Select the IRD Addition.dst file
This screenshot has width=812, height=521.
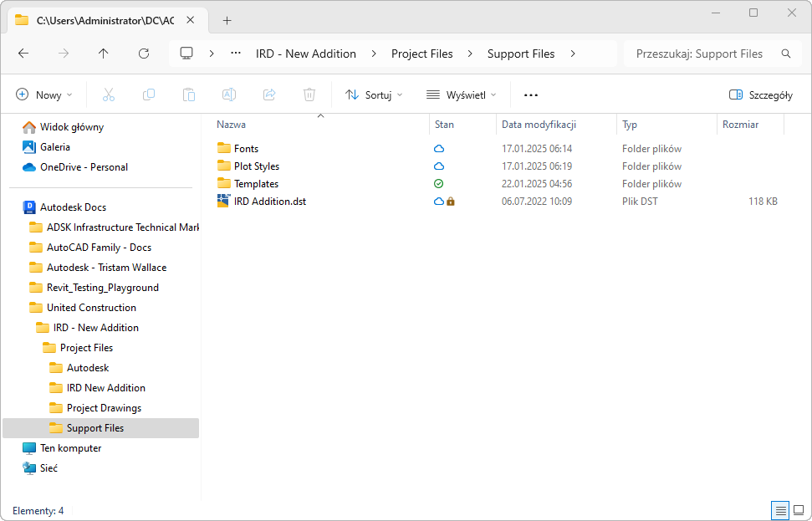click(x=269, y=202)
